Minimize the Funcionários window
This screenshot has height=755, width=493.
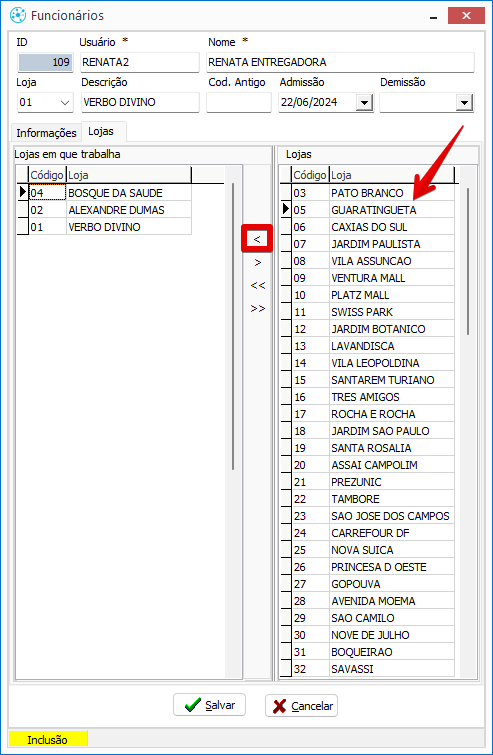point(434,17)
